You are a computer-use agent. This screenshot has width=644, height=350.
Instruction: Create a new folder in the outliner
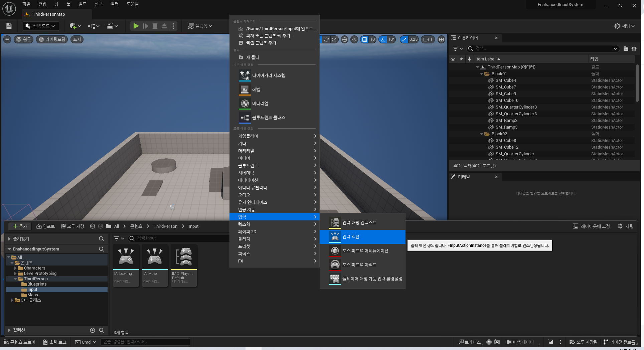click(626, 49)
